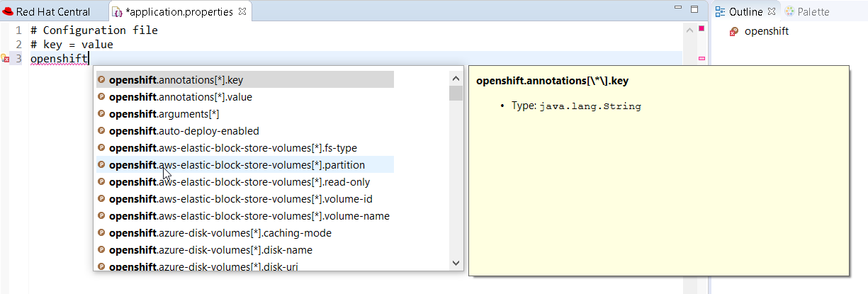The width and height of the screenshot is (868, 294).
Task: Select the openshift node in Outline
Action: 767,31
